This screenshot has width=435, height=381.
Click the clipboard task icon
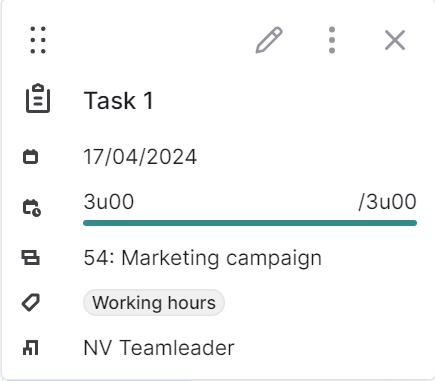(x=38, y=98)
